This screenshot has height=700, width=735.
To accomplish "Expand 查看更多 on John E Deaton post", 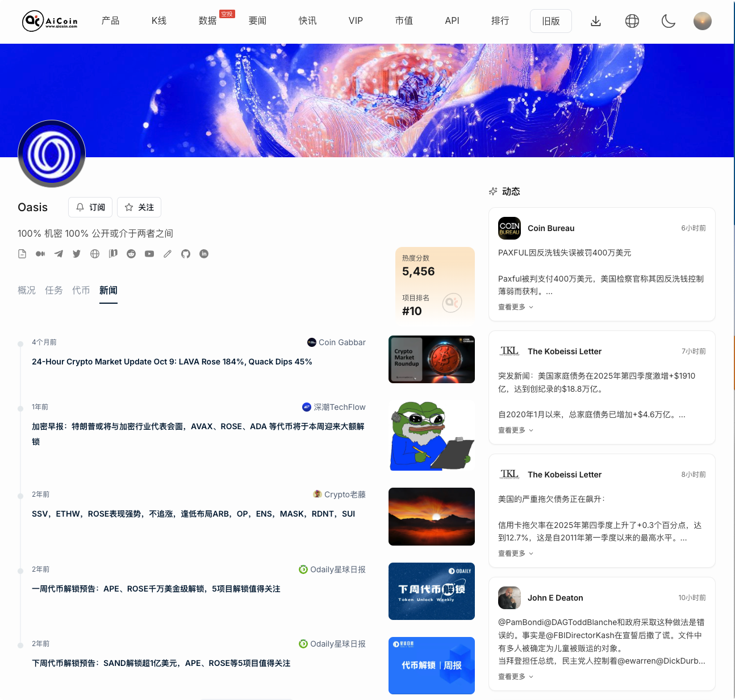I will [x=515, y=676].
